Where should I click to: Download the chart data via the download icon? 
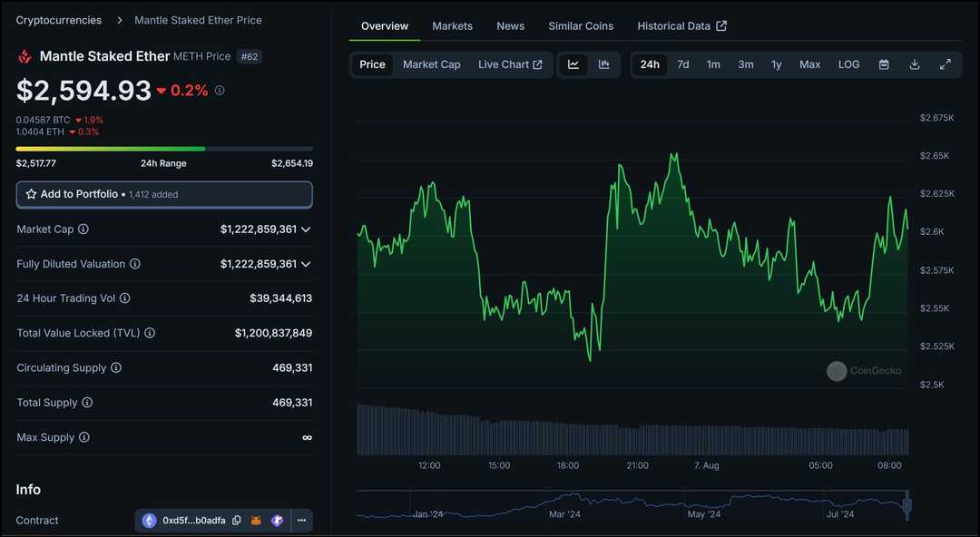[914, 64]
